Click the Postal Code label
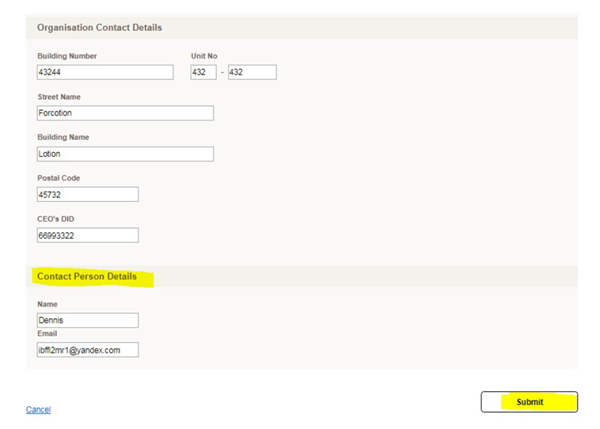The height and width of the screenshot is (429, 600). coord(58,178)
